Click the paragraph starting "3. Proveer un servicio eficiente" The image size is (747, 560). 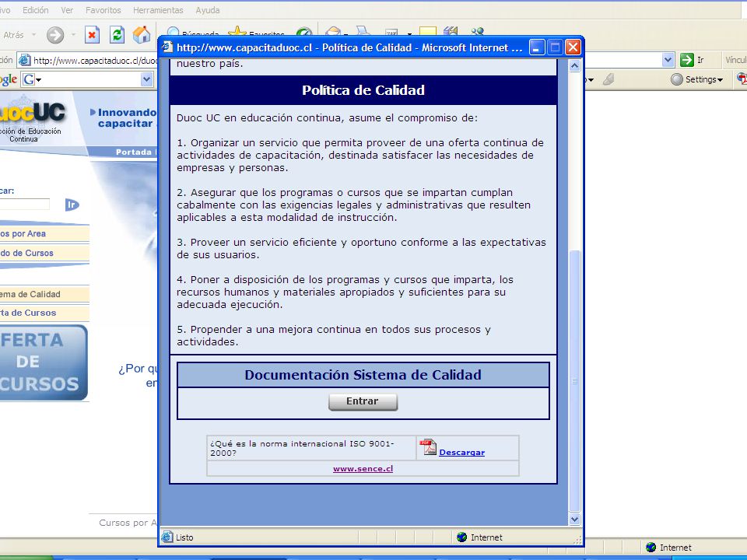(x=361, y=249)
